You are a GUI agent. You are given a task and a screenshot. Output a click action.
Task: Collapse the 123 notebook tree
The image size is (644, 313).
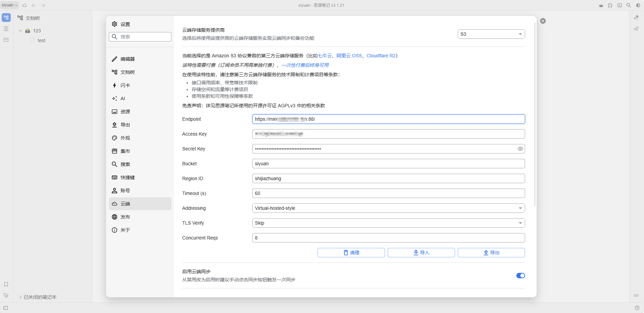[21, 31]
